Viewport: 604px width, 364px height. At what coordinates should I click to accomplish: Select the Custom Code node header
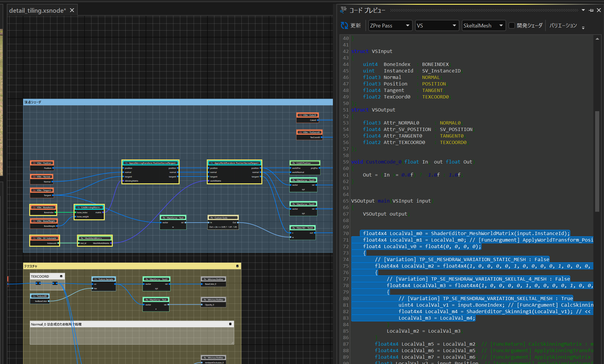[x=223, y=218]
